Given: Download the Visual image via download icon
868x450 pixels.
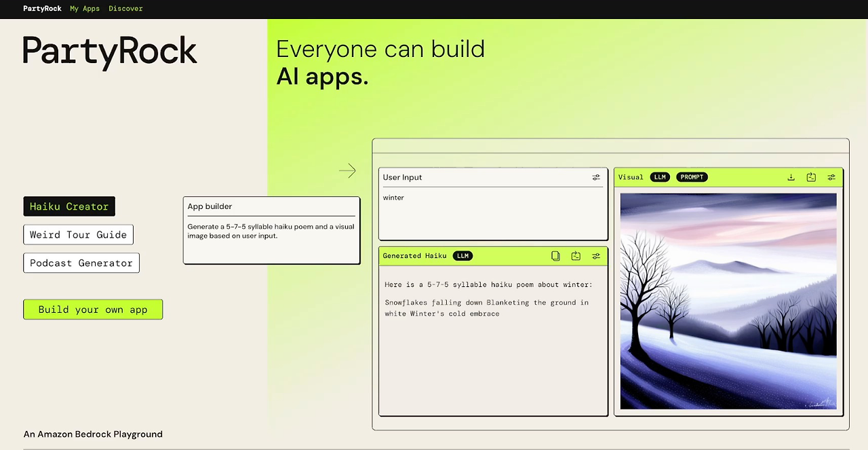Looking at the screenshot, I should pyautogui.click(x=791, y=177).
